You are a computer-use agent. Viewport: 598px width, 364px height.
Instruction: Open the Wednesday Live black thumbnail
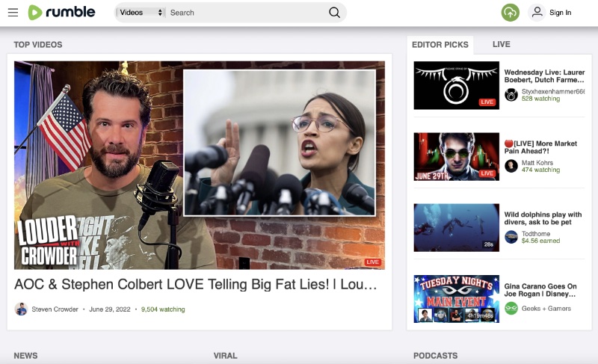point(457,85)
